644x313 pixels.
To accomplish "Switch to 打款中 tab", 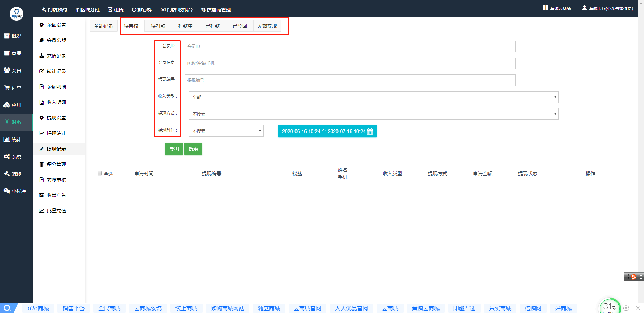I will coord(185,26).
